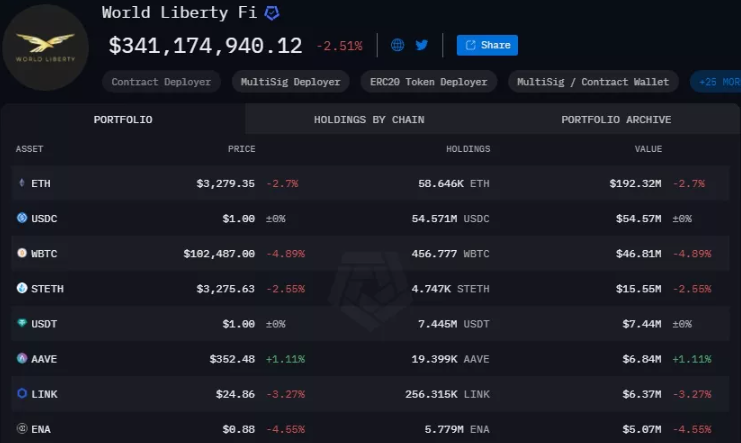Click the $46.81M WBTC value
741x443 pixels.
(x=638, y=253)
